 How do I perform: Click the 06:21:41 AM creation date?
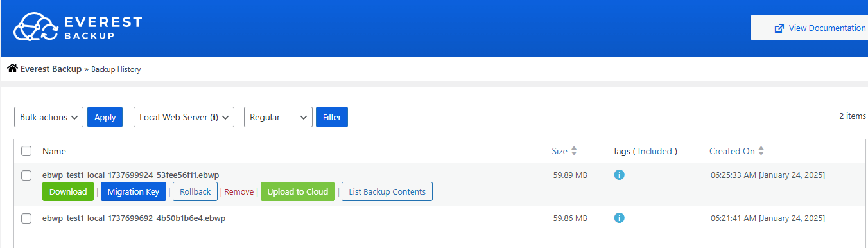click(768, 218)
